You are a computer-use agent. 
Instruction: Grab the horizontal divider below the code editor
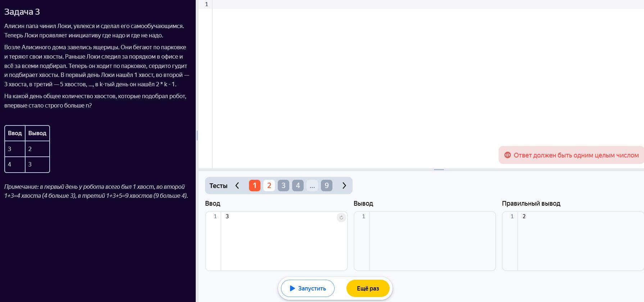click(439, 169)
